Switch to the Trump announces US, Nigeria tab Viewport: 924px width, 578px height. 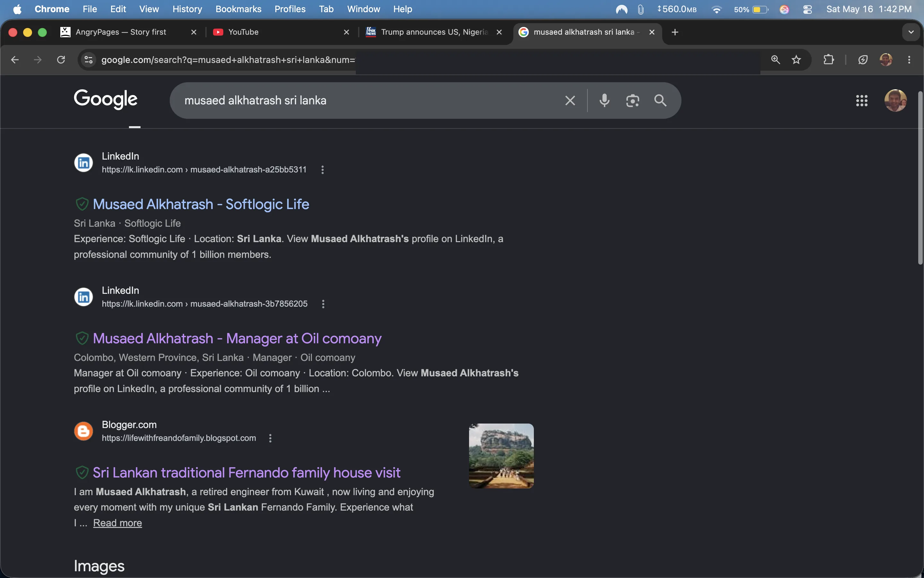(x=434, y=32)
